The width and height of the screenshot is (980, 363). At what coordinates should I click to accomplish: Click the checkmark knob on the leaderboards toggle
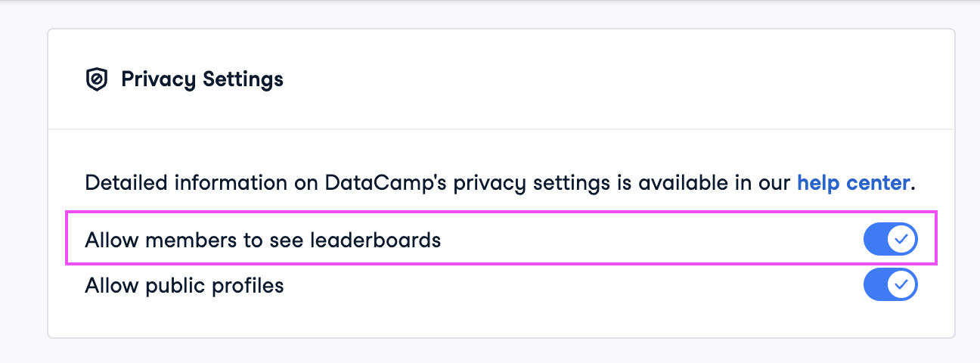(901, 240)
